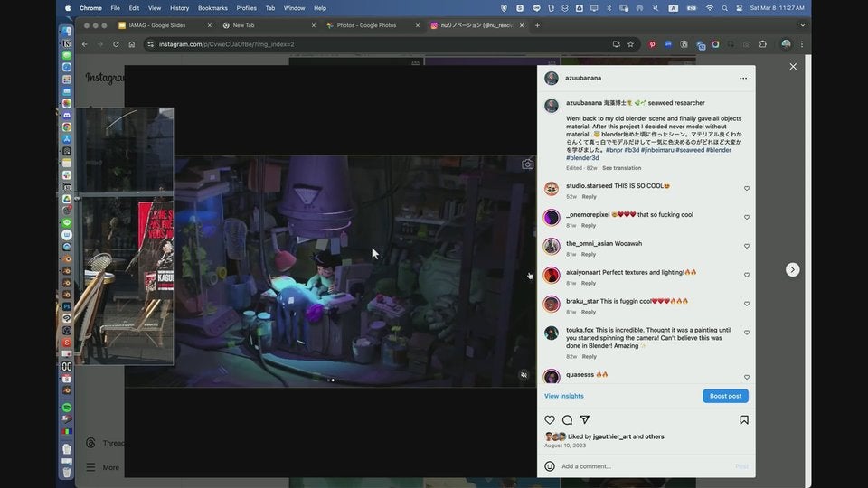Click the #blender3d hashtag
The image size is (868, 488).
coord(582,157)
